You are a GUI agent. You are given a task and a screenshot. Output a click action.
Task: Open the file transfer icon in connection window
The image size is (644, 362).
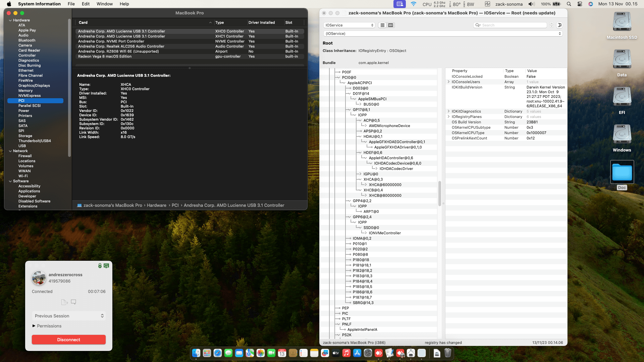click(x=64, y=302)
